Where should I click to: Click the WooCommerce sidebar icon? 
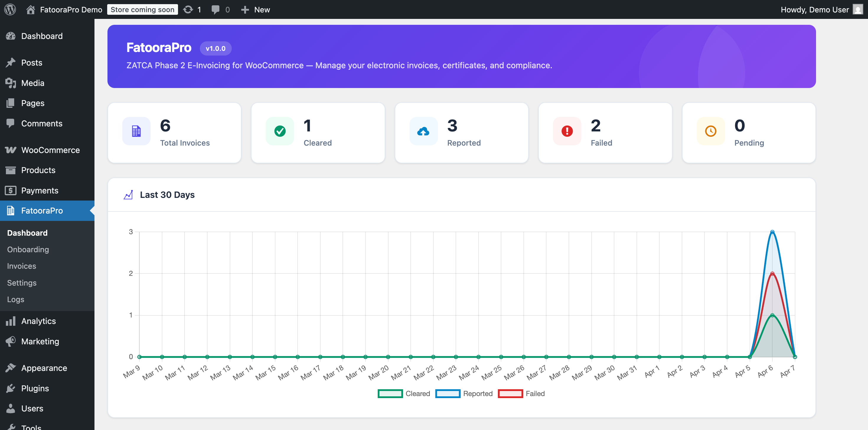(x=10, y=150)
